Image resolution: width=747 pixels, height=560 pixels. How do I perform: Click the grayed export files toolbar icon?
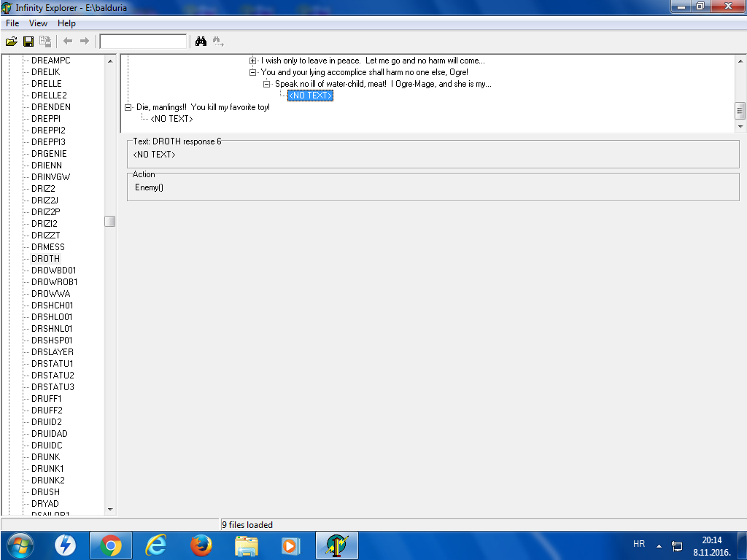pos(45,42)
